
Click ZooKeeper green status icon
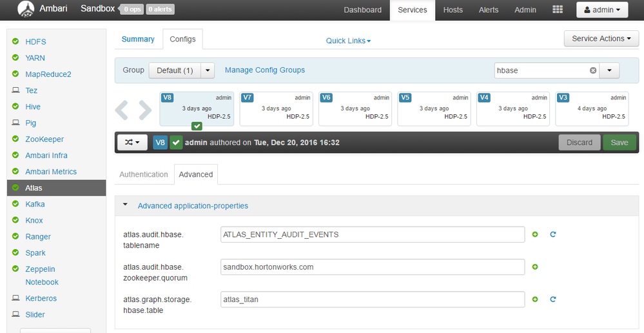(15, 139)
